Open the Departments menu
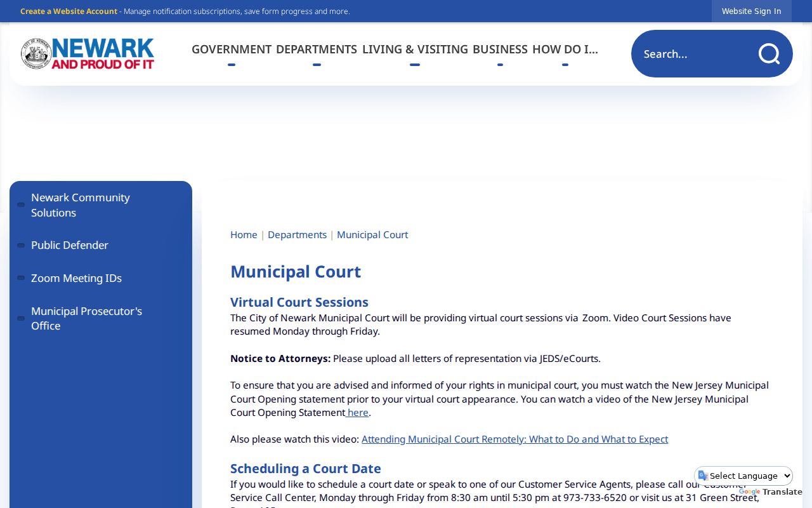Viewport: 812px width, 508px height. [x=317, y=50]
